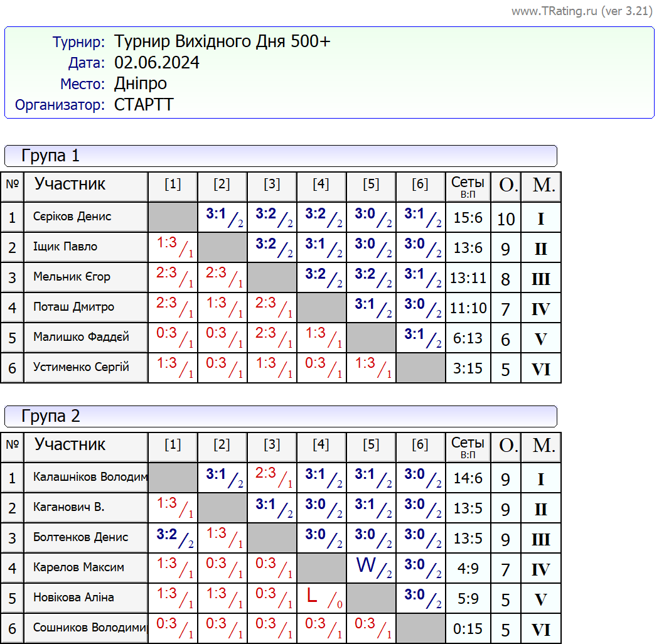Image resolution: width=659 pixels, height=644 pixels.
Task: Click the tournament name Турнир Вихідного Дня 500+
Action: 222,42
